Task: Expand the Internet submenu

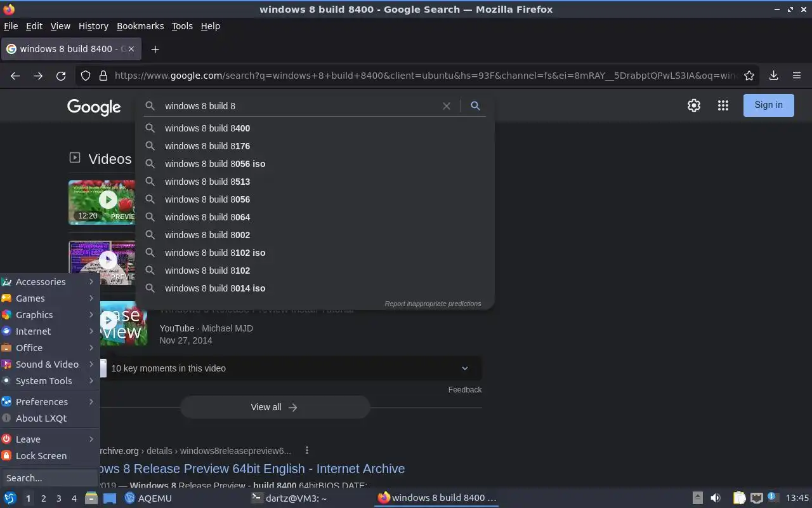Action: (x=49, y=331)
